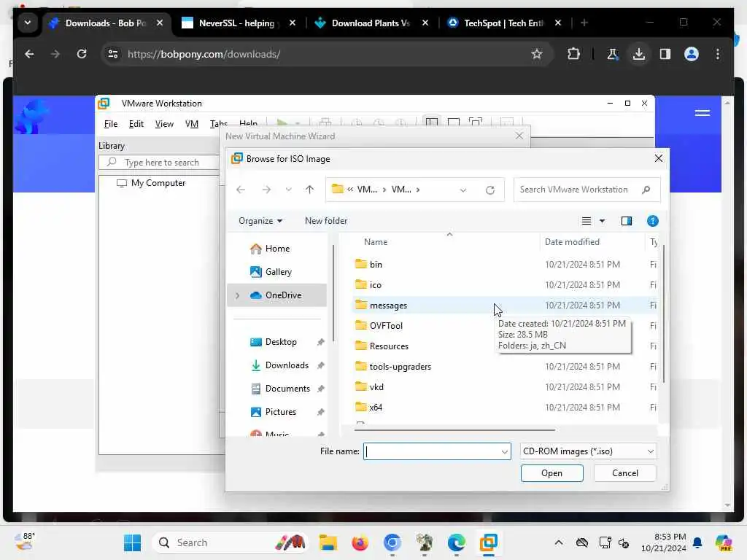
Task: Open VMware File menu
Action: pos(111,124)
